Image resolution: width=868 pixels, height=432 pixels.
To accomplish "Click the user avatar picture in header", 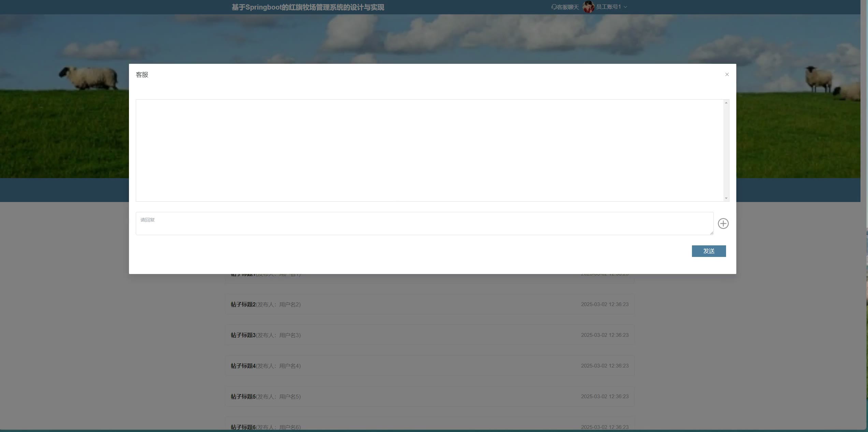I will 588,7.
